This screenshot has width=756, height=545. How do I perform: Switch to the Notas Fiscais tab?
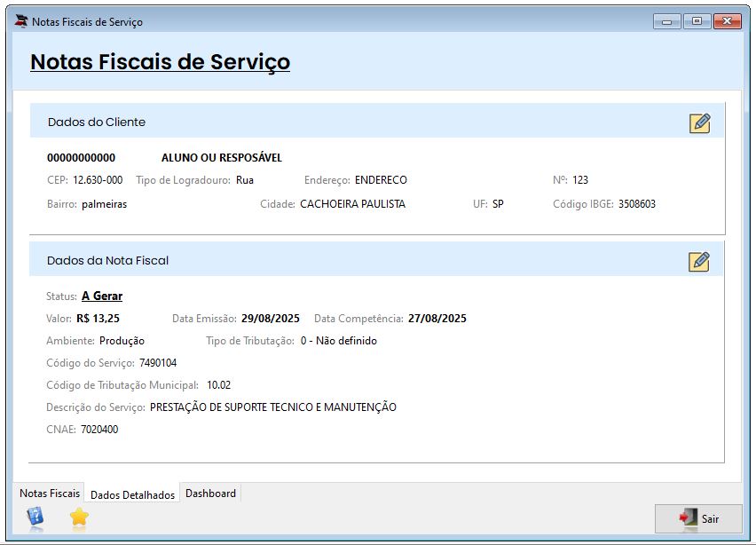pos(50,494)
